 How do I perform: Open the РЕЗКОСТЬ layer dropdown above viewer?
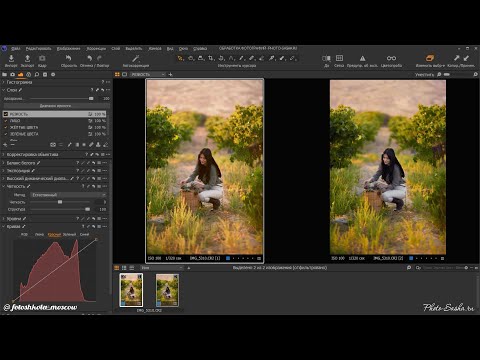(x=147, y=74)
